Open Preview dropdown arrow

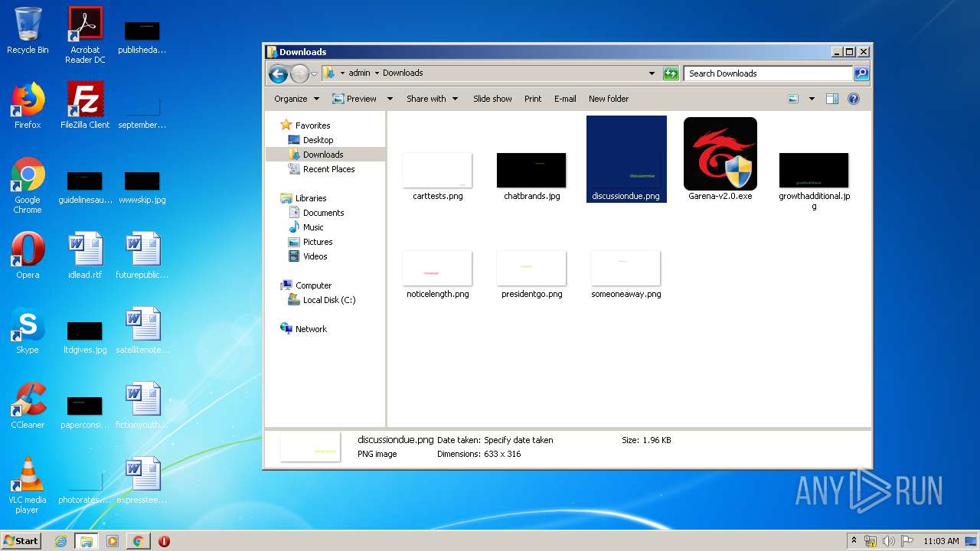tap(390, 99)
